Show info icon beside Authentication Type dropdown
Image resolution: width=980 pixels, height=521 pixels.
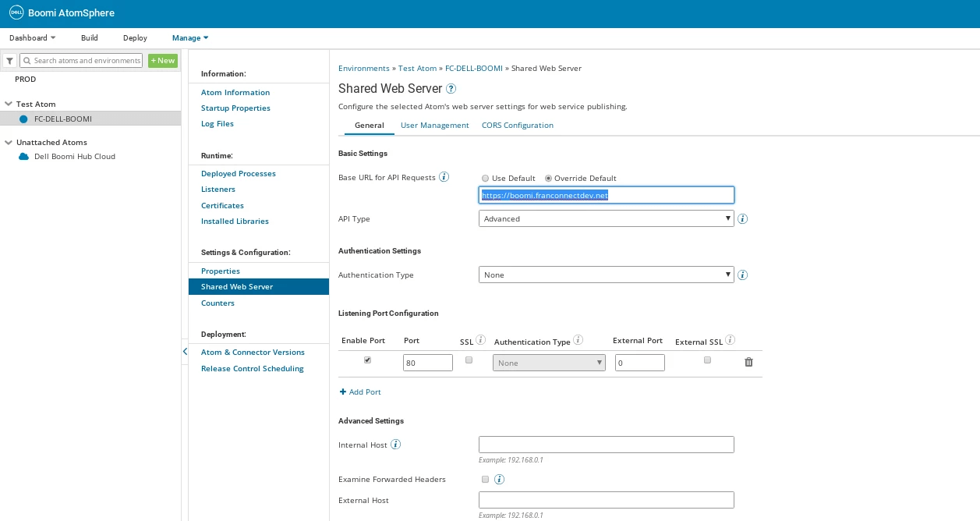tap(742, 275)
